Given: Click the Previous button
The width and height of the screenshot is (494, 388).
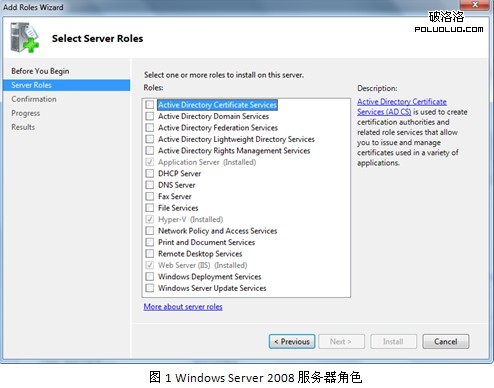Looking at the screenshot, I should pyautogui.click(x=292, y=342).
